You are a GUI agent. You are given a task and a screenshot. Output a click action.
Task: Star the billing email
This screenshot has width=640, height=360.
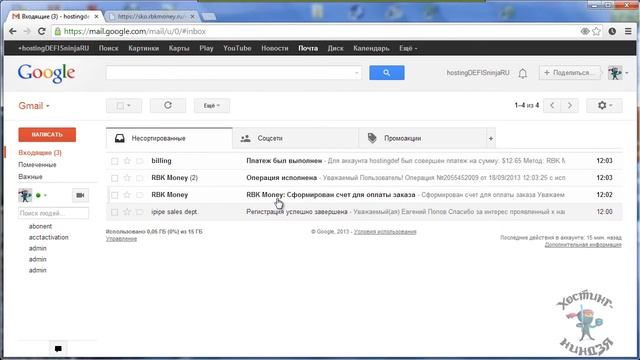point(127,161)
